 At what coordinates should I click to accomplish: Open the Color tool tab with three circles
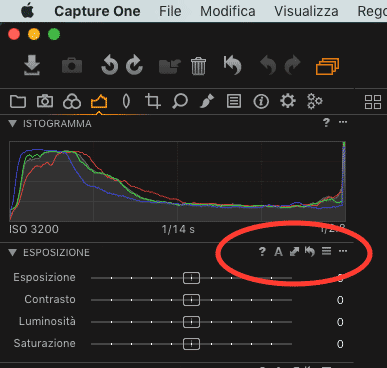[72, 101]
